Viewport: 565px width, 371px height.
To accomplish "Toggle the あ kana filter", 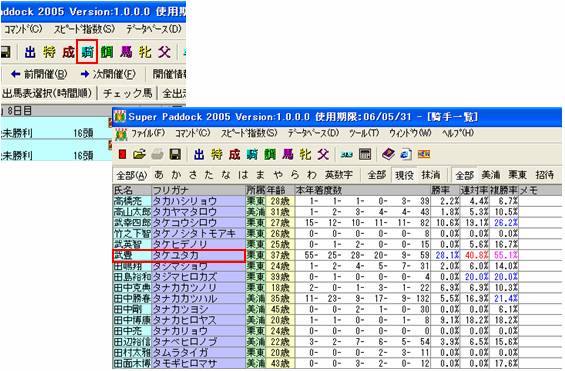I will tap(159, 175).
